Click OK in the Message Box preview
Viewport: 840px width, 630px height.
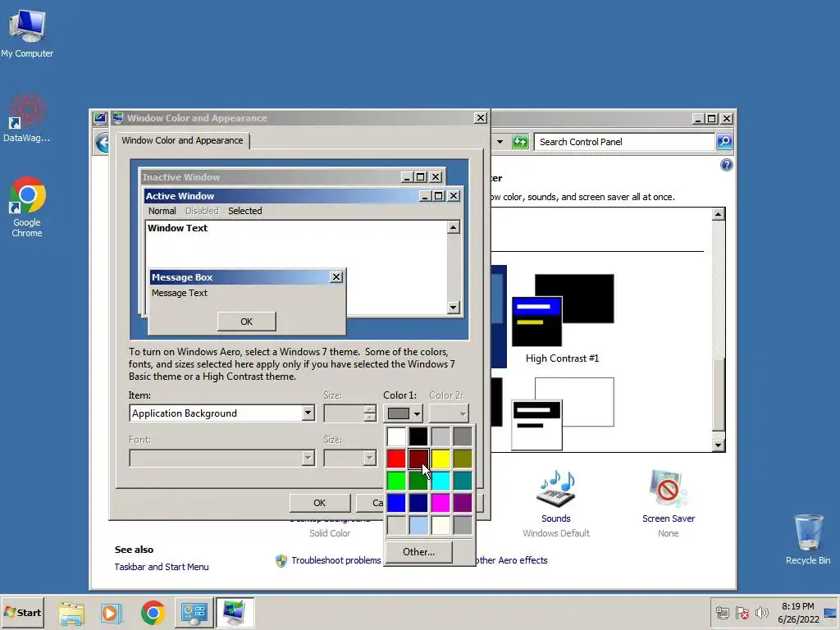pos(246,322)
